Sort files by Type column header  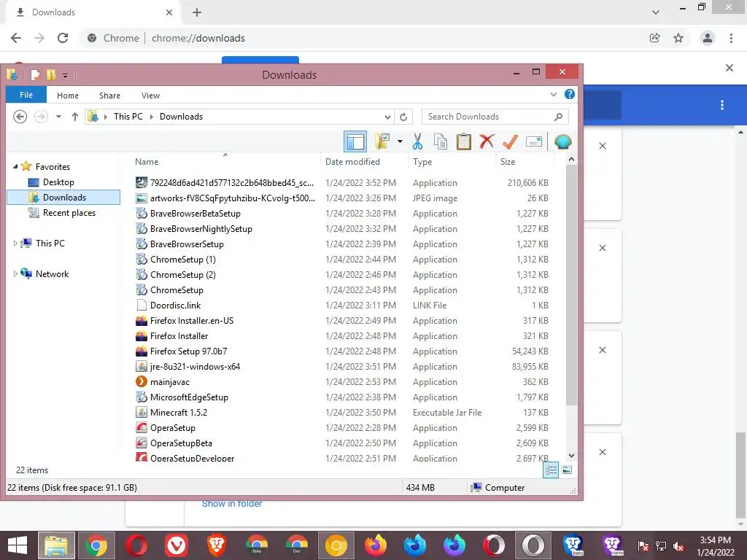[452, 161]
